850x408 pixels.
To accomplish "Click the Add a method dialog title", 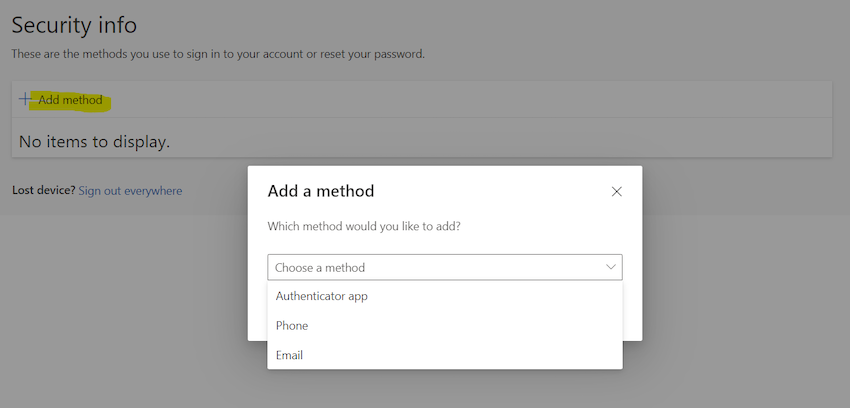I will [321, 191].
